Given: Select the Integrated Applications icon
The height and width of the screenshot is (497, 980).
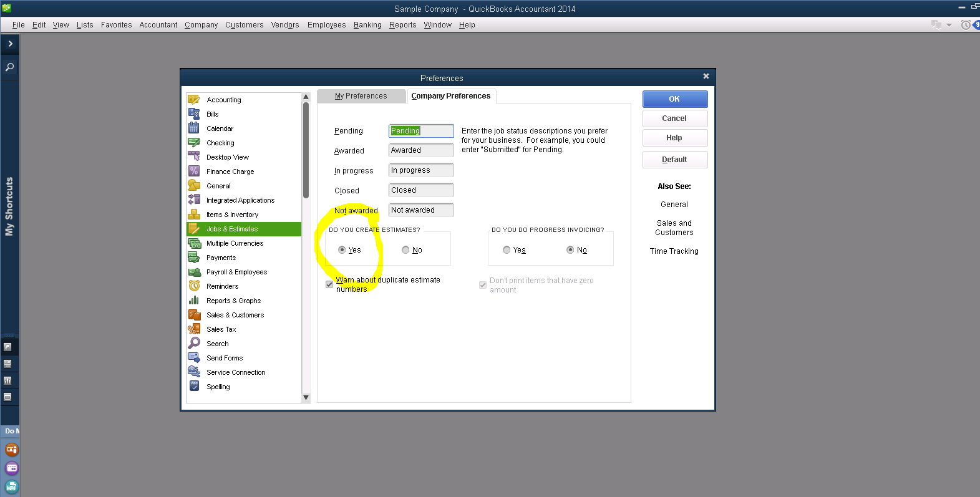Looking at the screenshot, I should coord(194,200).
